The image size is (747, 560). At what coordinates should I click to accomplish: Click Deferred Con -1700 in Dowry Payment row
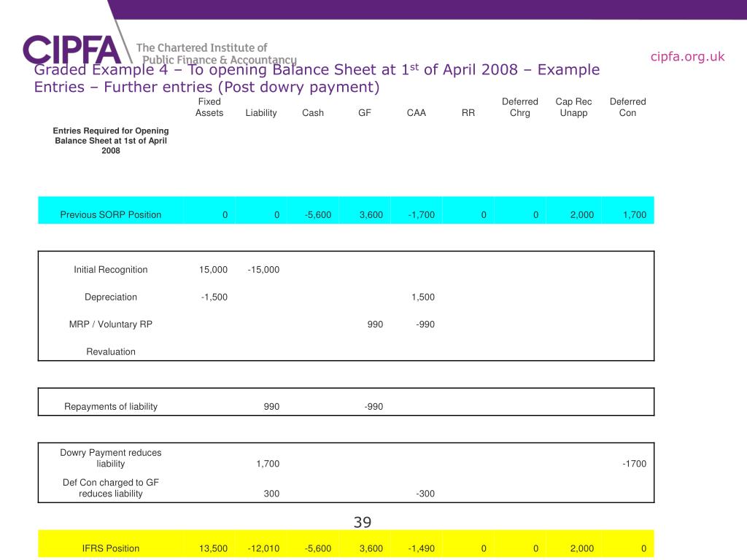[x=635, y=464]
